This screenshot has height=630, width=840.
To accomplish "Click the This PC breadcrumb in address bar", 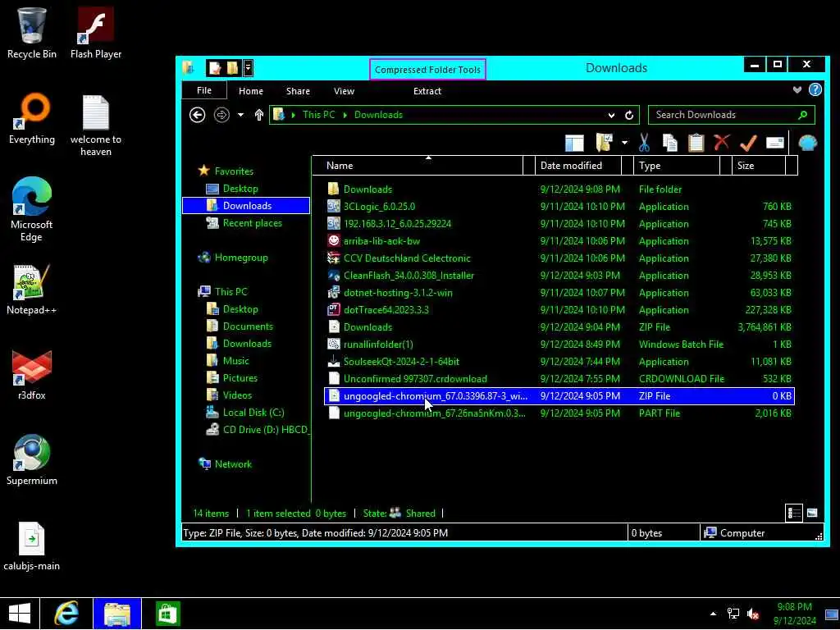I will tap(319, 115).
